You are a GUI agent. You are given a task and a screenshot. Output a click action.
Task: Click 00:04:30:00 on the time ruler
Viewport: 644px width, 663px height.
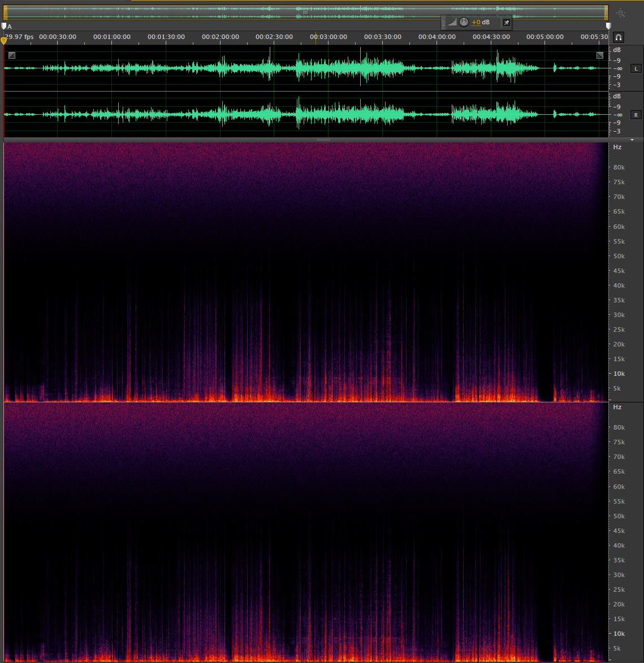pos(491,37)
